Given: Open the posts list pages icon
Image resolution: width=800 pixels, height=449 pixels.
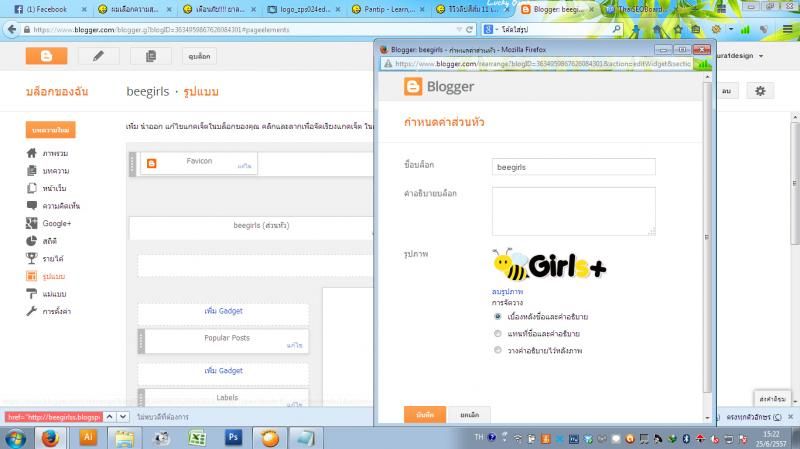Looking at the screenshot, I should (151, 56).
